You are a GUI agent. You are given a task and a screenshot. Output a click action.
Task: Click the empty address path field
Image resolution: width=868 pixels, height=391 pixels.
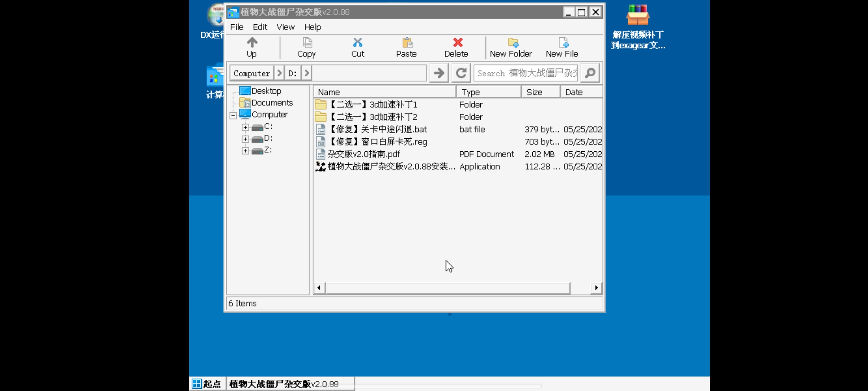369,73
